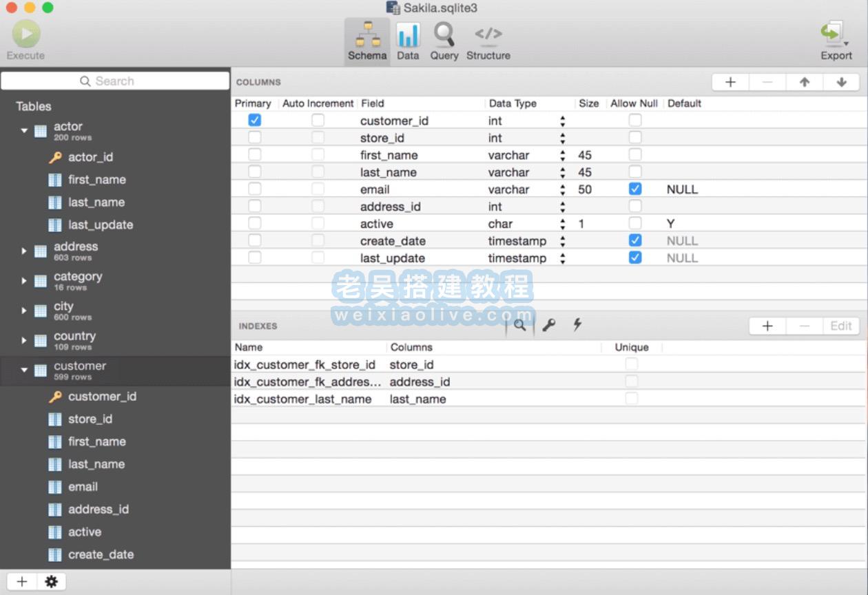Viewport: 868px width, 595px height.
Task: Click the Edit button in the Indexes panel
Action: pyautogui.click(x=841, y=325)
